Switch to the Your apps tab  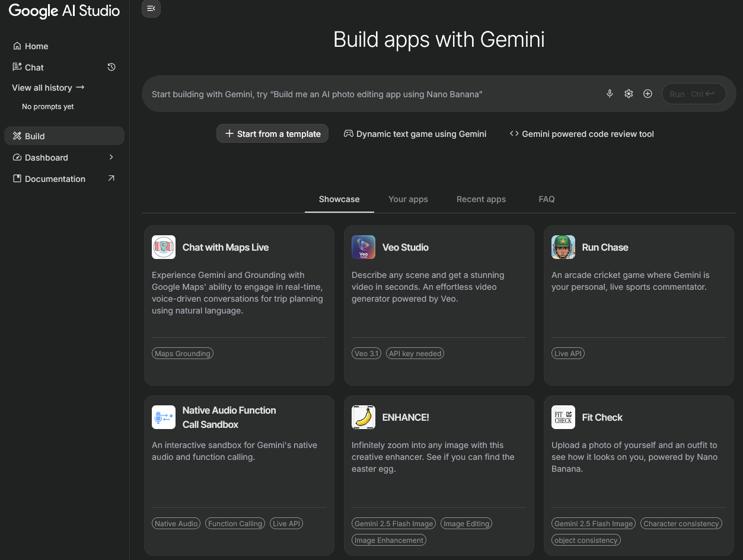pos(408,199)
